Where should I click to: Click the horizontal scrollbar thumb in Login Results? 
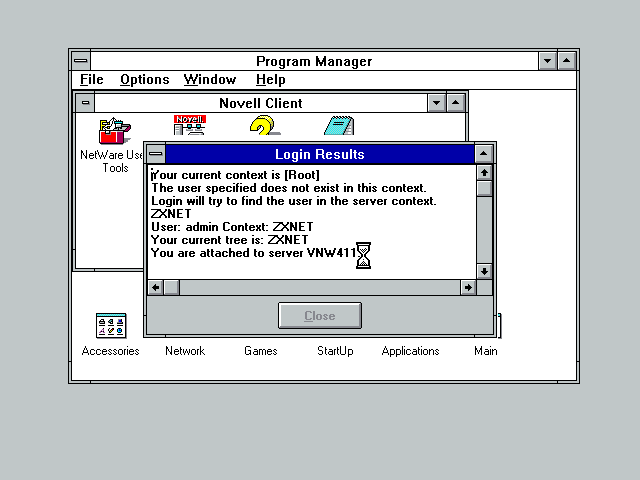tap(171, 287)
